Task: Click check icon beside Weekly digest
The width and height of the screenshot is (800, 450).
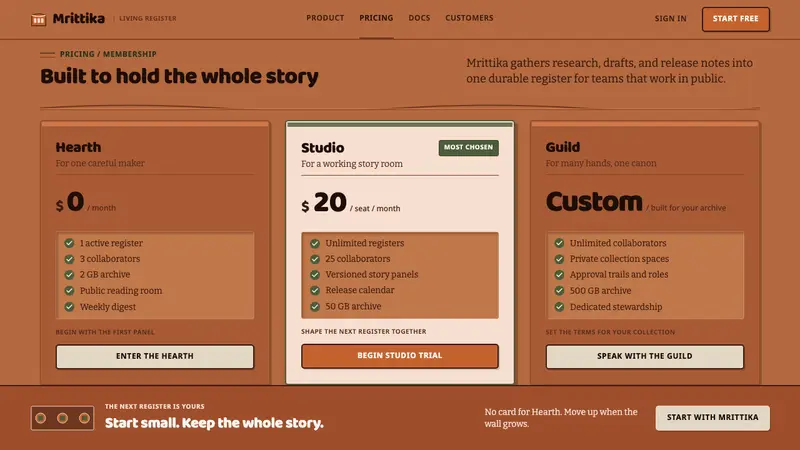Action: tap(69, 307)
